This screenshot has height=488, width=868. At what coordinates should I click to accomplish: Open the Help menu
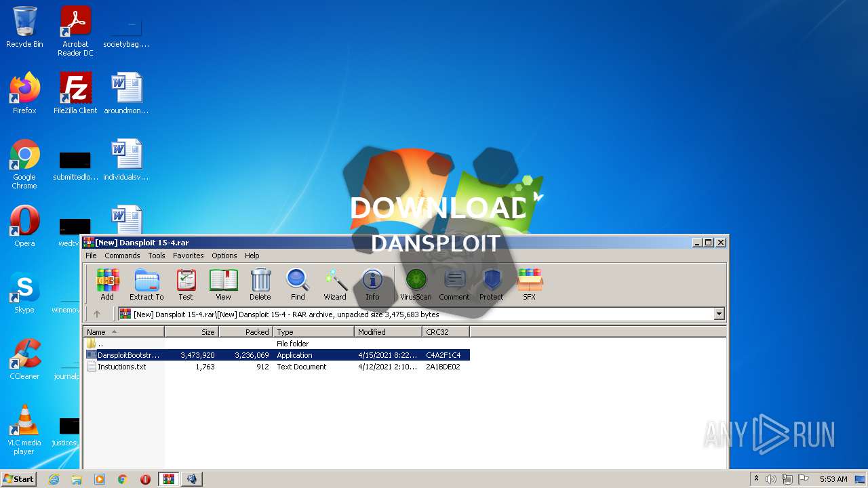click(252, 256)
